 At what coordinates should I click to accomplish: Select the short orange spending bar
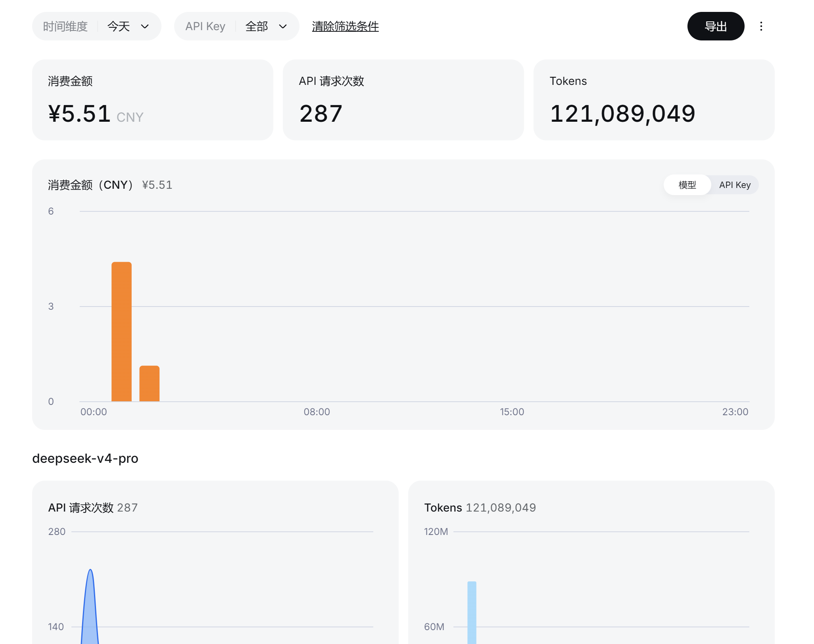tap(149, 383)
